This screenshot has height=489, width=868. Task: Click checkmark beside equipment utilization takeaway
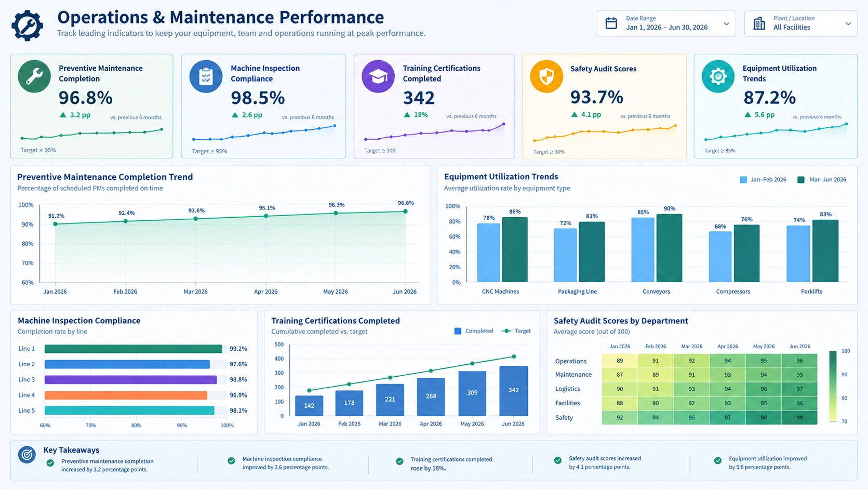pos(717,460)
